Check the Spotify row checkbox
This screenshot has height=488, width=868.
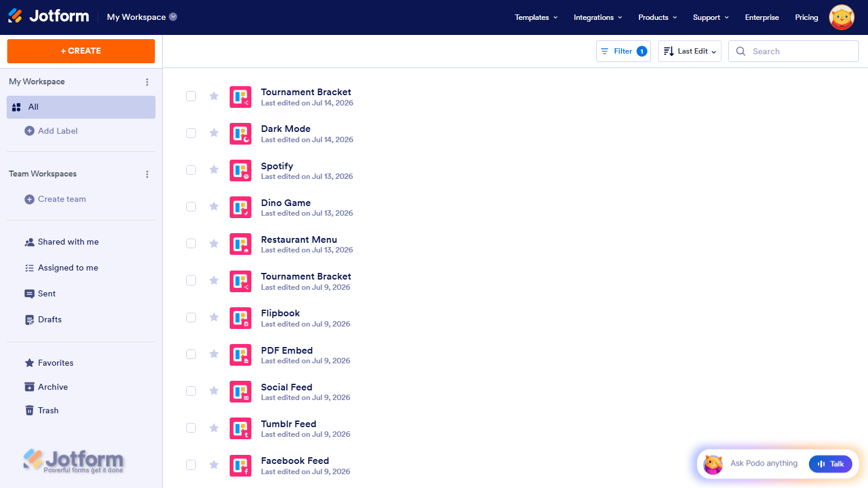(x=191, y=170)
